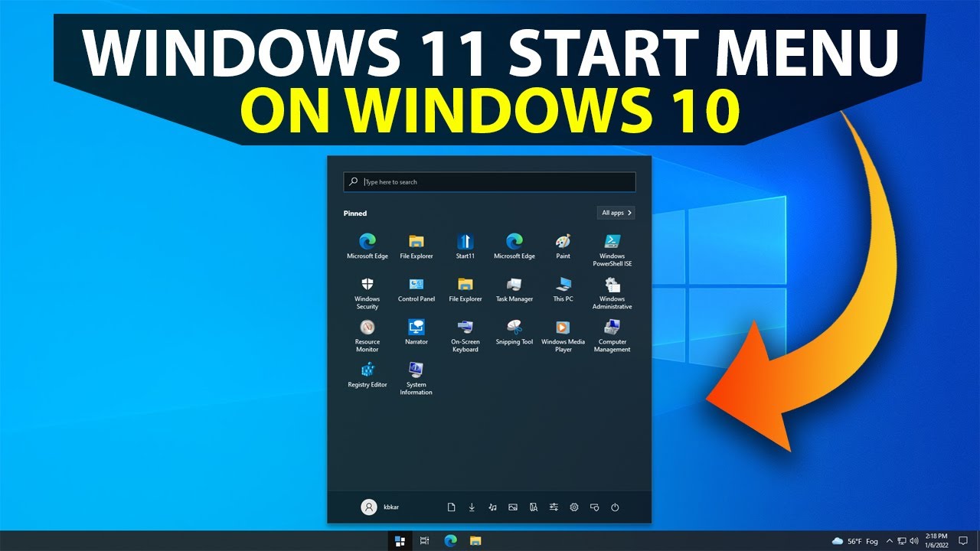Open Windows Media Player
Viewport: 980px width, 551px height.
pyautogui.click(x=563, y=336)
